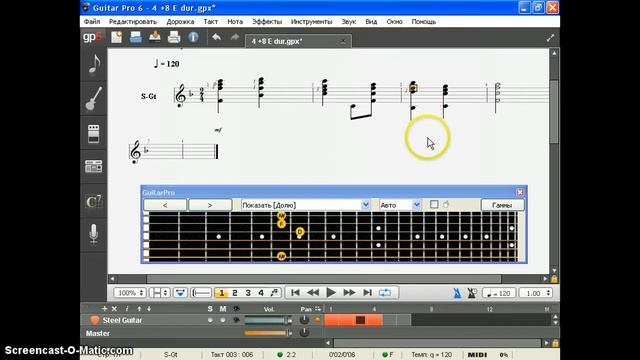Toggle Steel Guitar track visibility eye
This screenshot has height=360, width=640.
pyautogui.click(x=236, y=320)
